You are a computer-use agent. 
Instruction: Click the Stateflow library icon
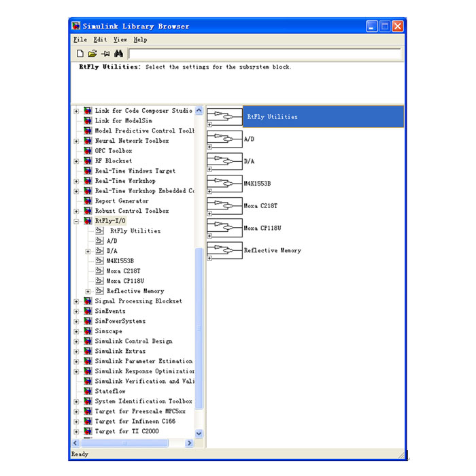tap(88, 391)
